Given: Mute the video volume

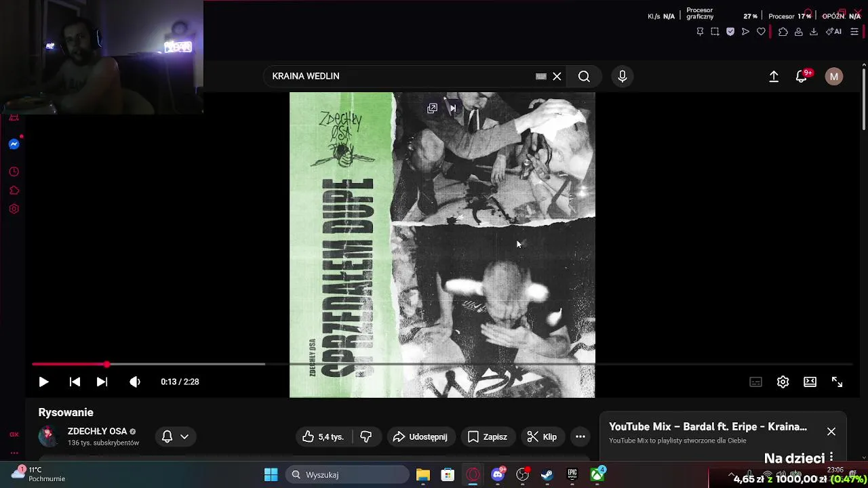Looking at the screenshot, I should coord(135,382).
